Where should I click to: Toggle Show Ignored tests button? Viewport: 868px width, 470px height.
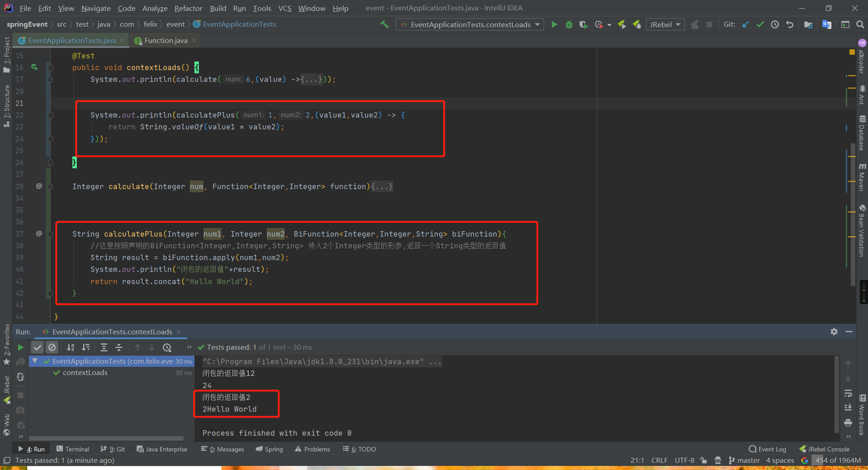tap(52, 347)
